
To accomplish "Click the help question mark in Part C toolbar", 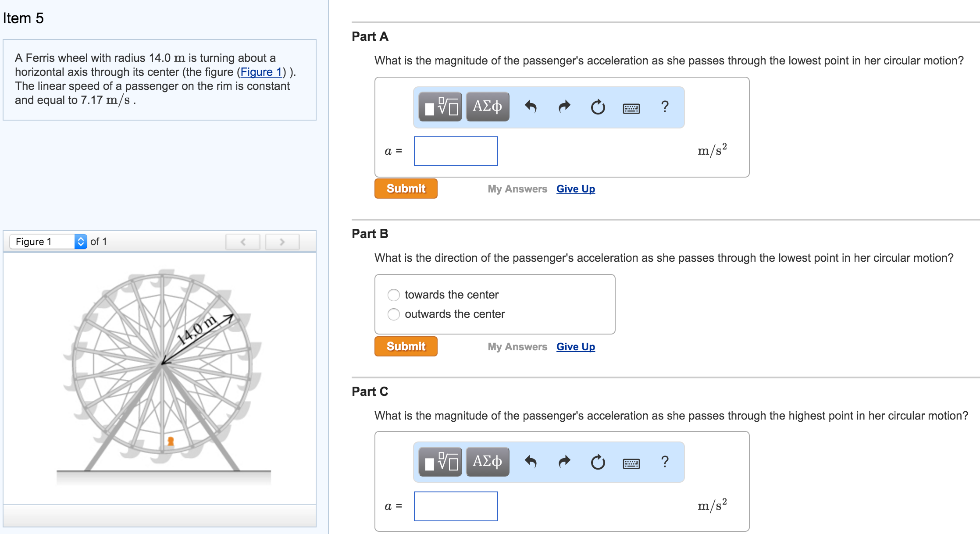I will [665, 461].
